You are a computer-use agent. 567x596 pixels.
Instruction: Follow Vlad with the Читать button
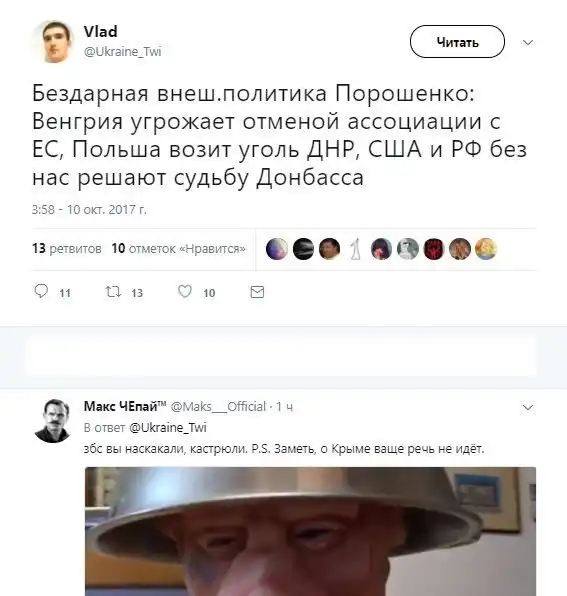(457, 42)
